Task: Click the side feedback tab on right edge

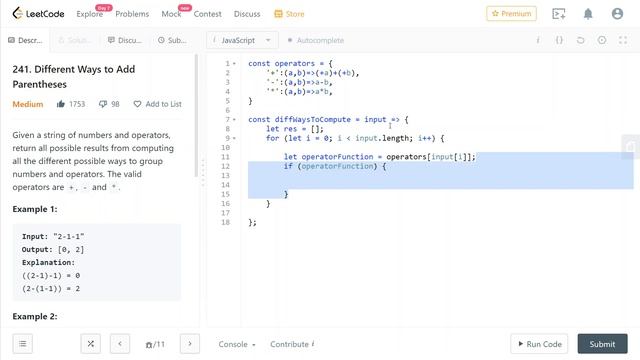Action: click(631, 146)
